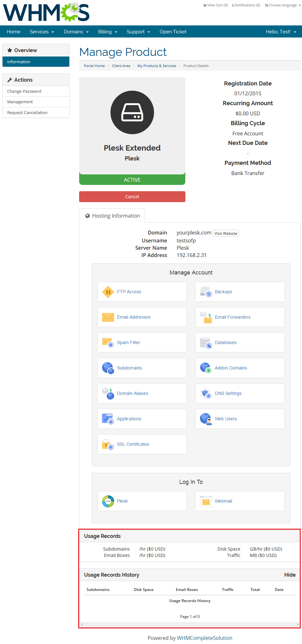
Task: Click the server disk product icon
Action: point(132,112)
